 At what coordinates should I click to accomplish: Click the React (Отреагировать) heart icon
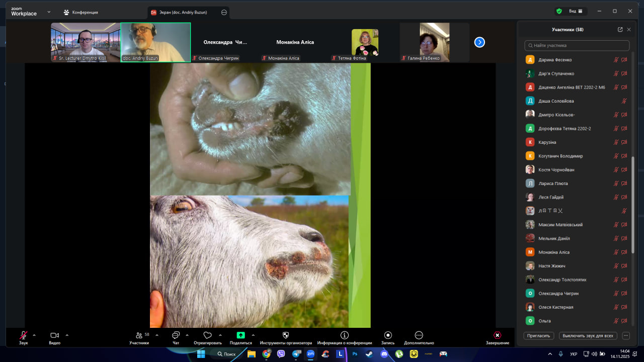pyautogui.click(x=207, y=335)
